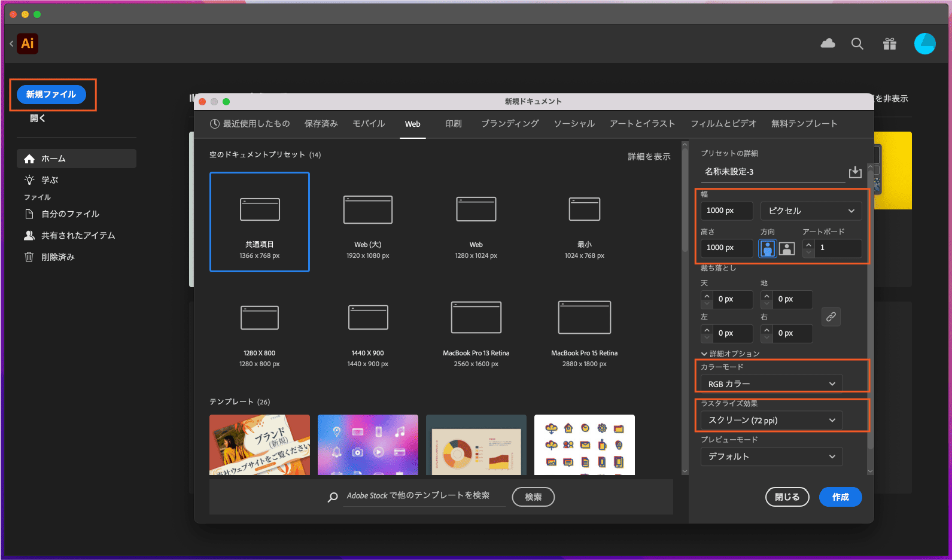Click the Illustrator Ai logo icon
This screenshot has width=952, height=560.
tap(28, 44)
